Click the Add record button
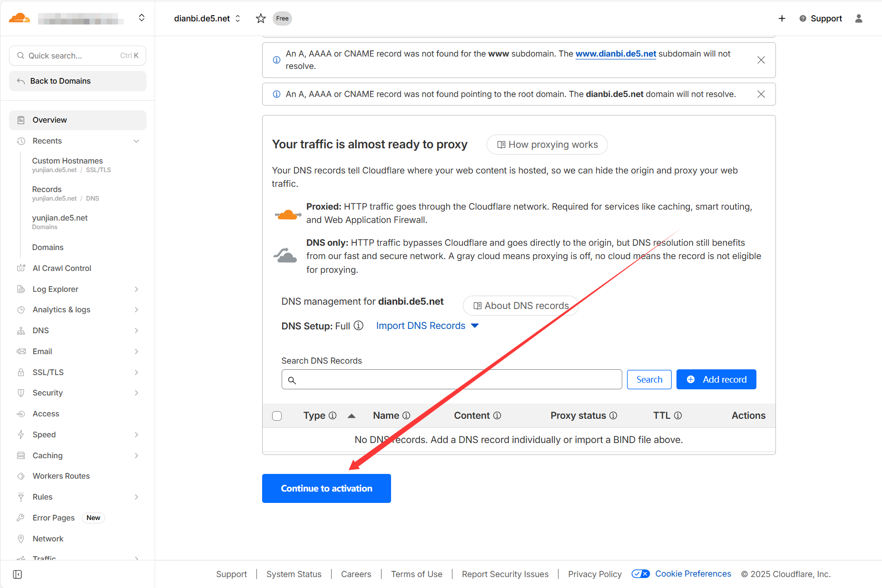 [716, 379]
